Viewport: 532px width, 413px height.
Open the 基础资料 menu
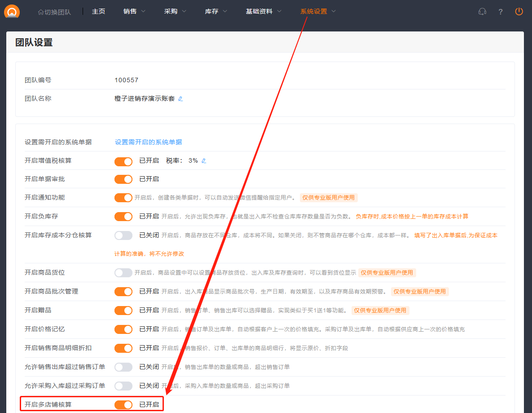tap(264, 11)
